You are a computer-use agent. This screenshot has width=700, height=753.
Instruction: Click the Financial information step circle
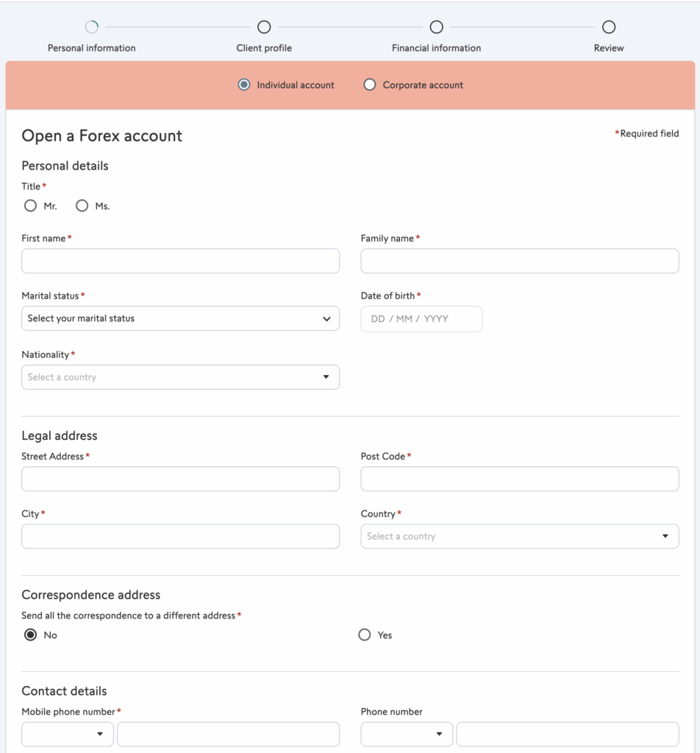436,27
